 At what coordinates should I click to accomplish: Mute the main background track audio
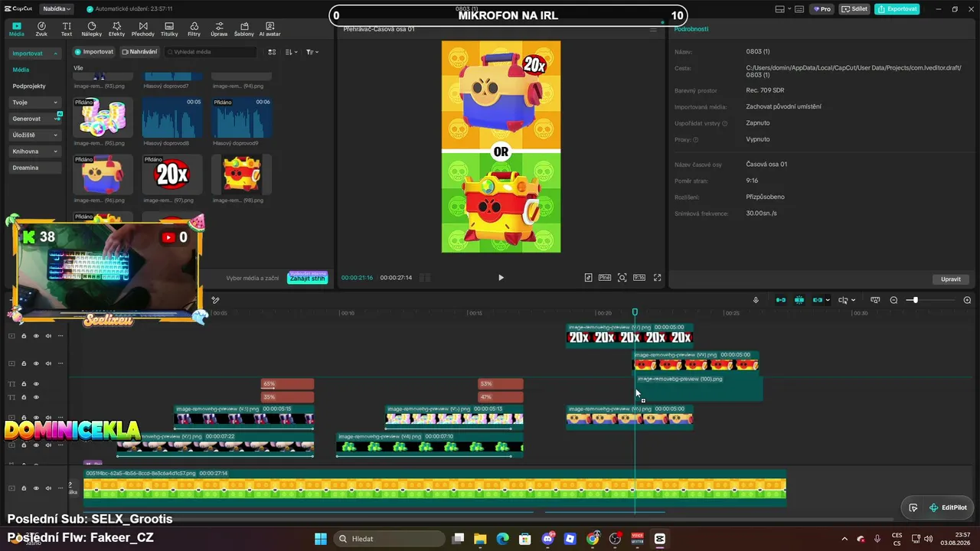tap(48, 487)
